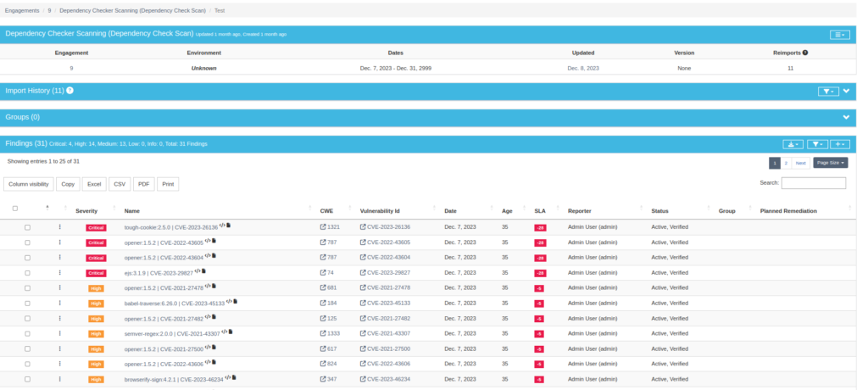
Task: Toggle the select-all findings checkbox in header
Action: coord(15,209)
